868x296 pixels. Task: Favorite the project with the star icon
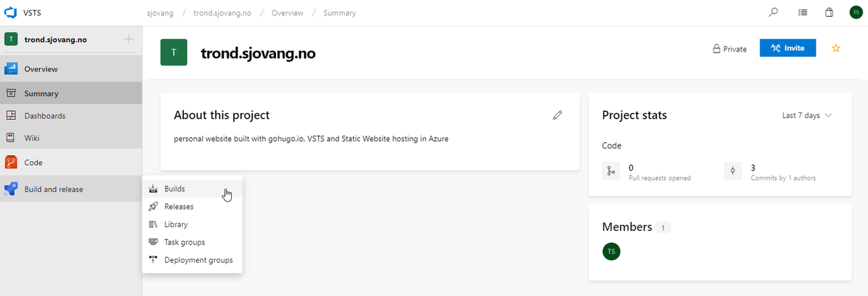coord(836,48)
